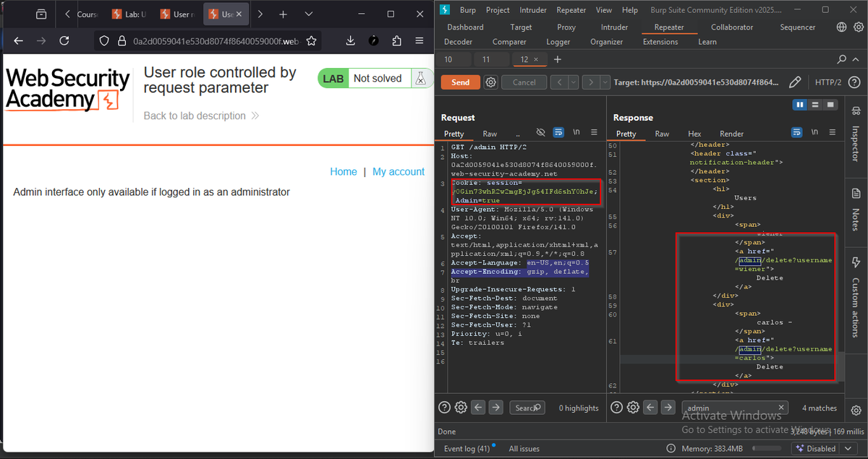Click the globe icon in Burp top bar
The image size is (868, 459).
(x=841, y=27)
